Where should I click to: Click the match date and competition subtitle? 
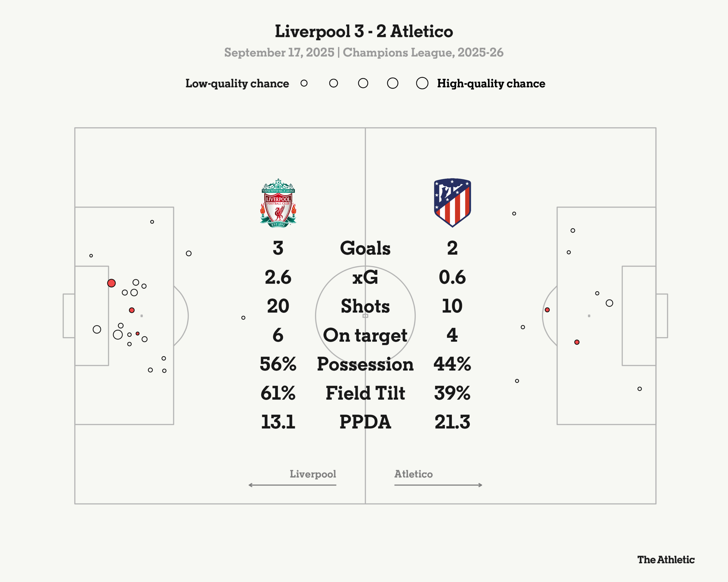pos(364,53)
